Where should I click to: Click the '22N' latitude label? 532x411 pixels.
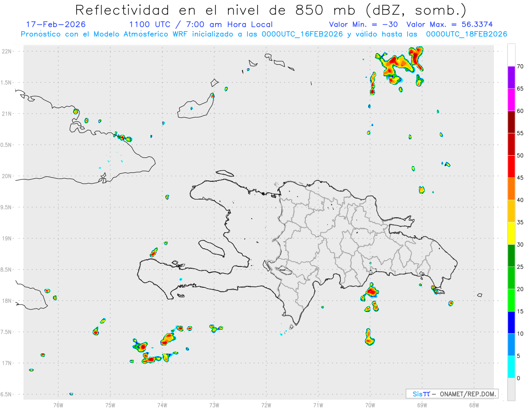(x=7, y=51)
